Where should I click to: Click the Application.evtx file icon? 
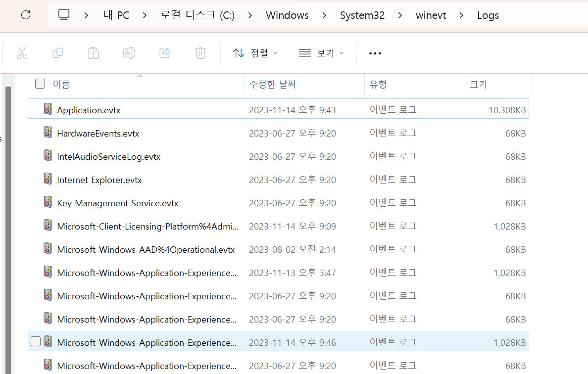(48, 109)
